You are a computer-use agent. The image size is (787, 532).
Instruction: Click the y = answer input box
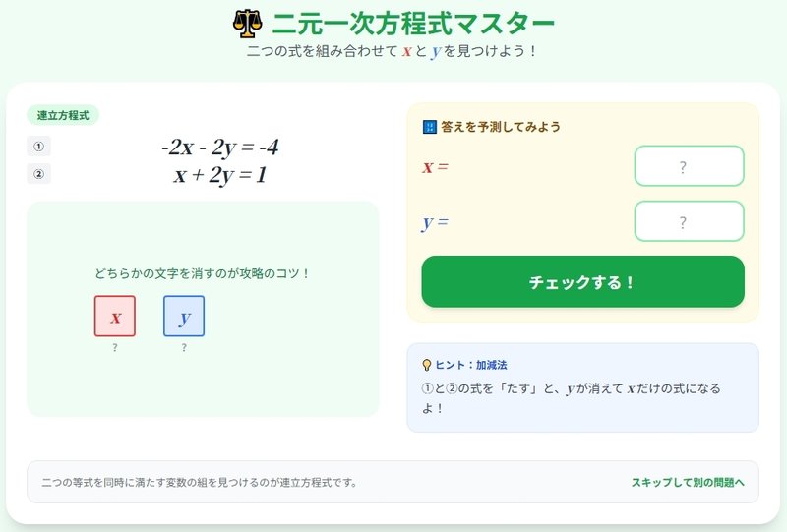point(690,221)
